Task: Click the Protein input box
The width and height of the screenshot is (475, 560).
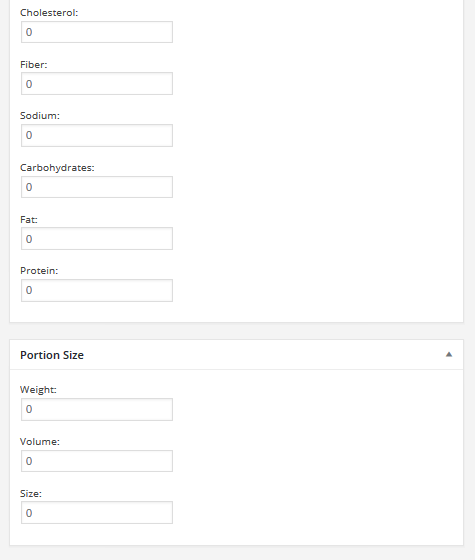Action: click(97, 290)
